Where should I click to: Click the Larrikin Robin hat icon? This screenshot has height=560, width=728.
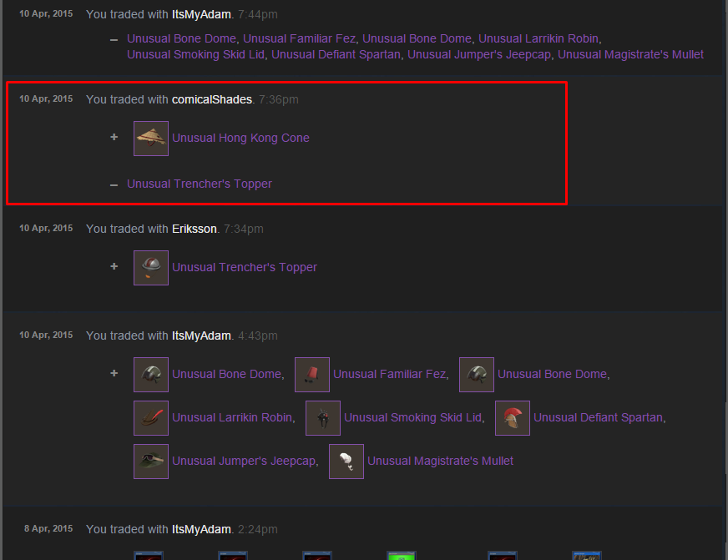[151, 418]
